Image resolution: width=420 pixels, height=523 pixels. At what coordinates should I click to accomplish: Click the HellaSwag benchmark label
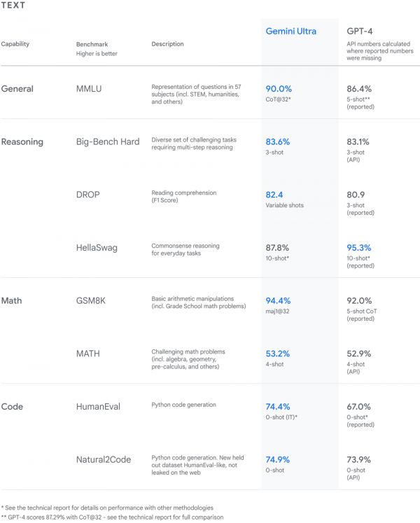(98, 247)
